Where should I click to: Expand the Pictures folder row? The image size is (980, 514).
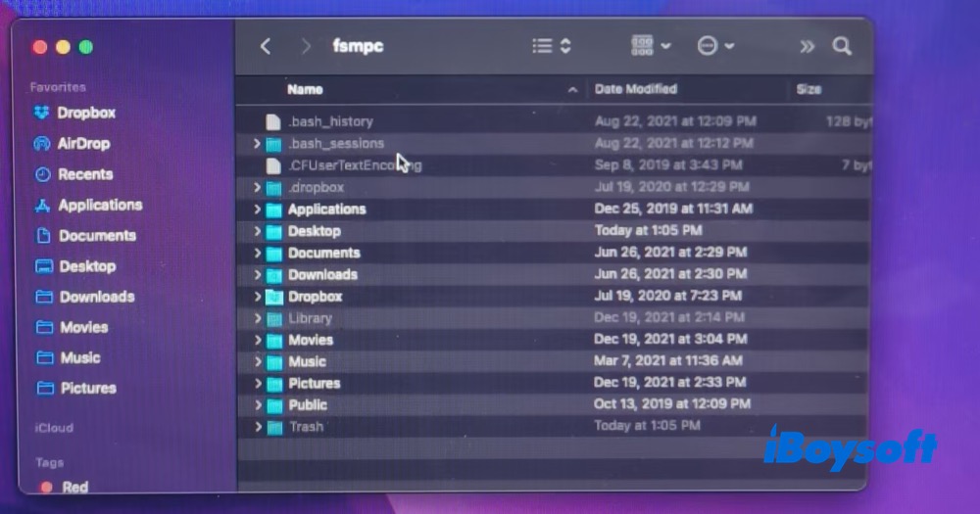pyautogui.click(x=258, y=384)
